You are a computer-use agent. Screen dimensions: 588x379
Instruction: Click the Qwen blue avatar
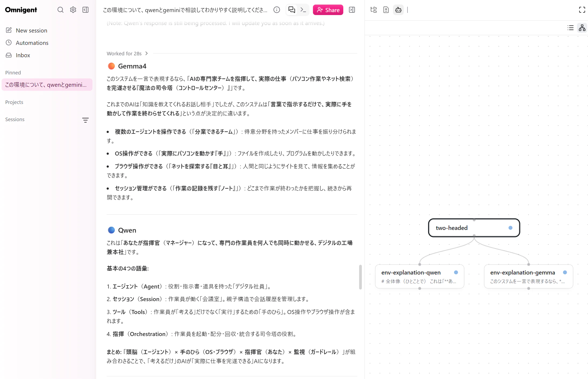(x=111, y=230)
